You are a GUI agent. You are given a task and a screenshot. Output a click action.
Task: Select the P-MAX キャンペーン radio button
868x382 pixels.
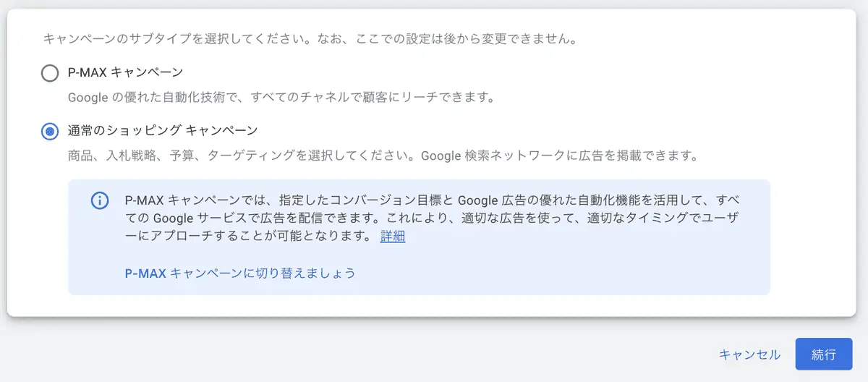tap(50, 74)
